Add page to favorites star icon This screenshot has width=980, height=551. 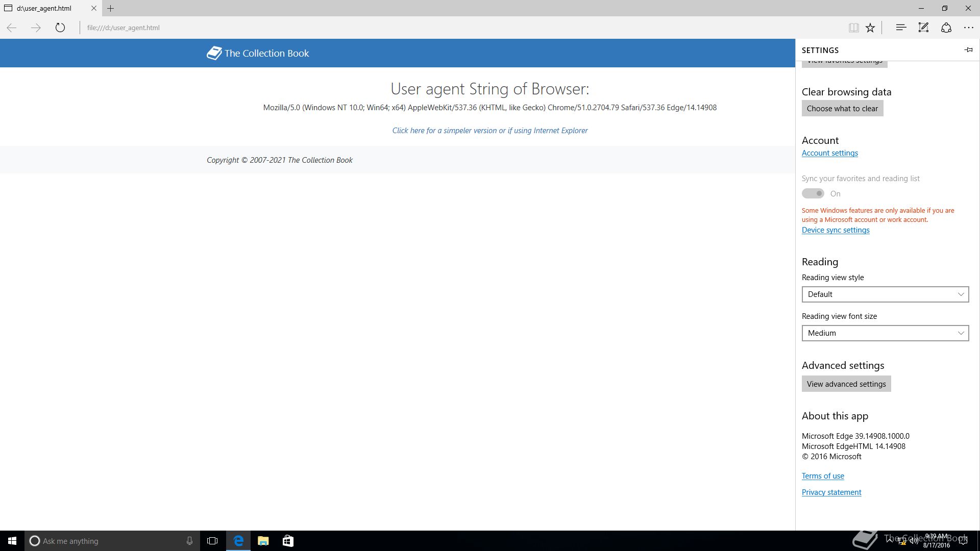click(x=870, y=28)
